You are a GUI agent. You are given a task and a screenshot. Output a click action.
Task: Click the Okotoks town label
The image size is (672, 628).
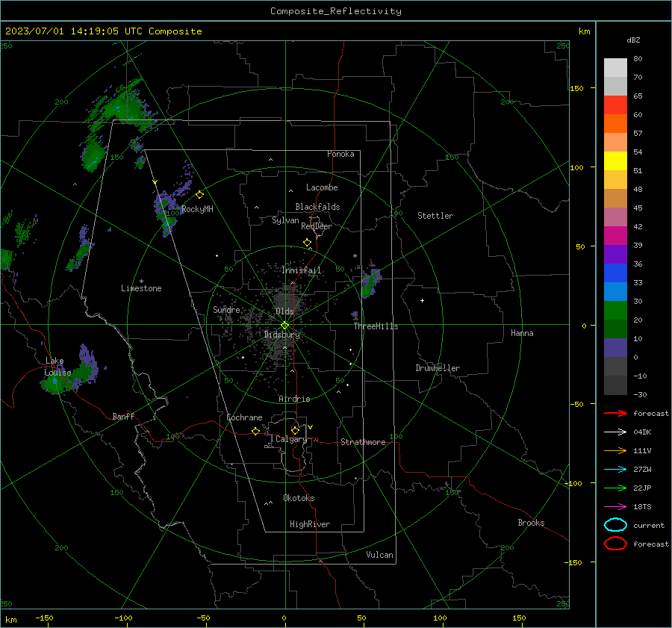(x=299, y=498)
